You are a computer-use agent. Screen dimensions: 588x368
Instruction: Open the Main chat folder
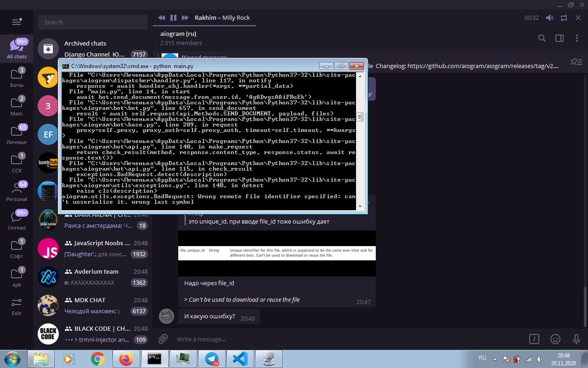(x=17, y=106)
